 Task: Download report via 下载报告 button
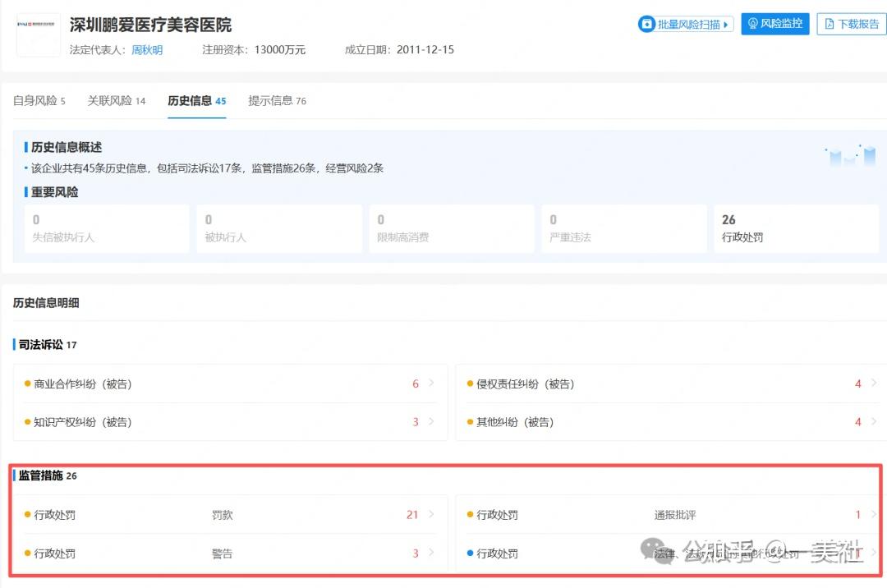click(852, 24)
